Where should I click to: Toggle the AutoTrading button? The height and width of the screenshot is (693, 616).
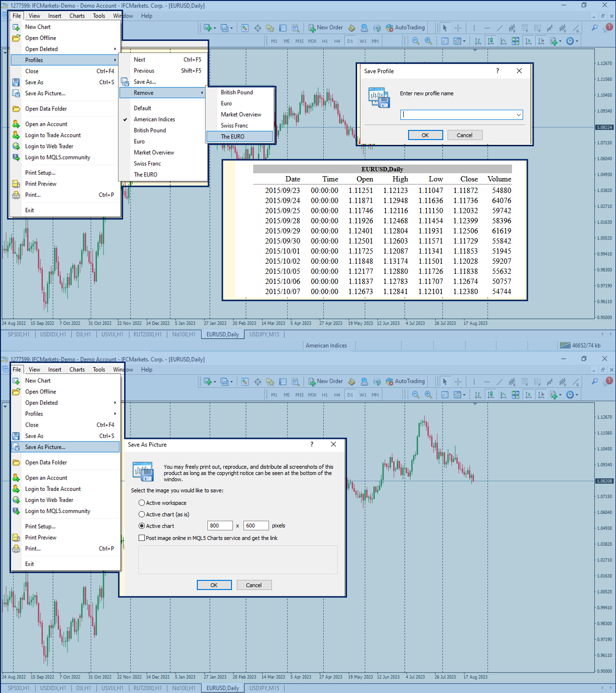tap(405, 27)
